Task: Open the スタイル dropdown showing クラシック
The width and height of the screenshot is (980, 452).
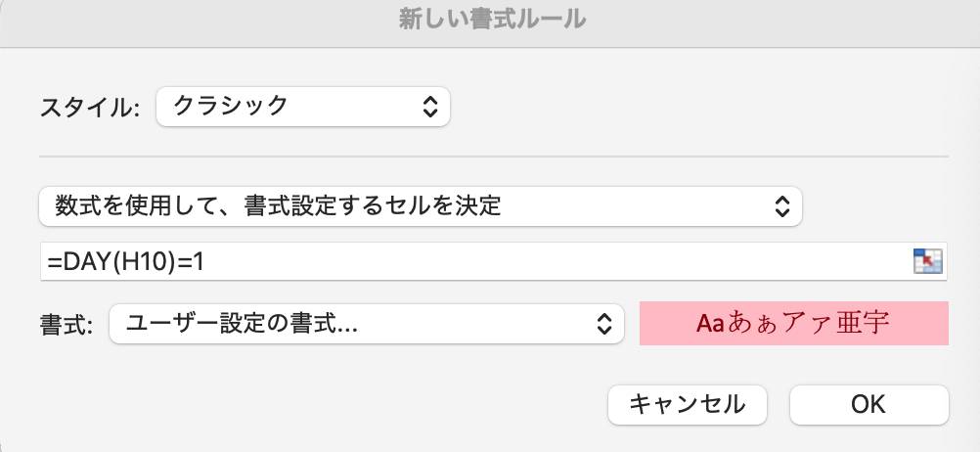Action: coord(303,107)
